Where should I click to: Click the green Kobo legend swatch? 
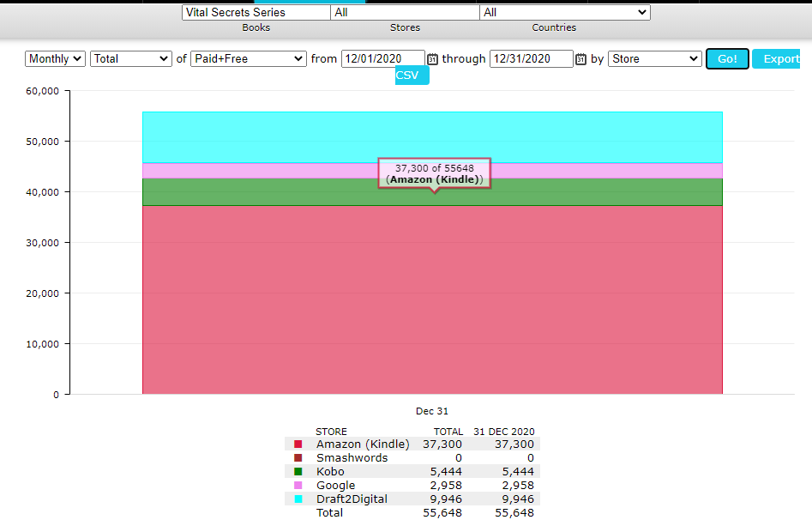(x=298, y=472)
